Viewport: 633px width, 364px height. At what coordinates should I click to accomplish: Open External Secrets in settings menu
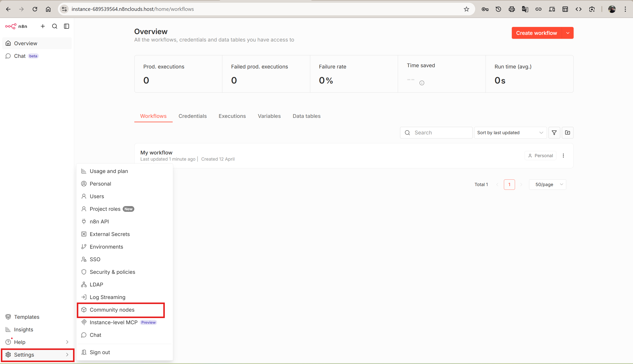coord(125,234)
